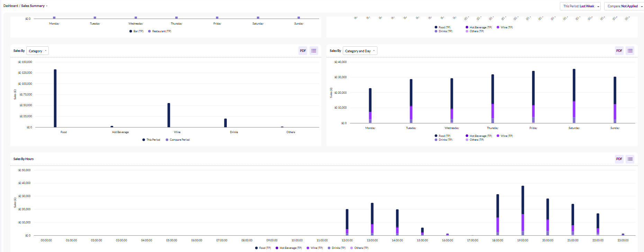644x252 pixels.
Task: Export Sales By Category chart as PDF
Action: 303,51
